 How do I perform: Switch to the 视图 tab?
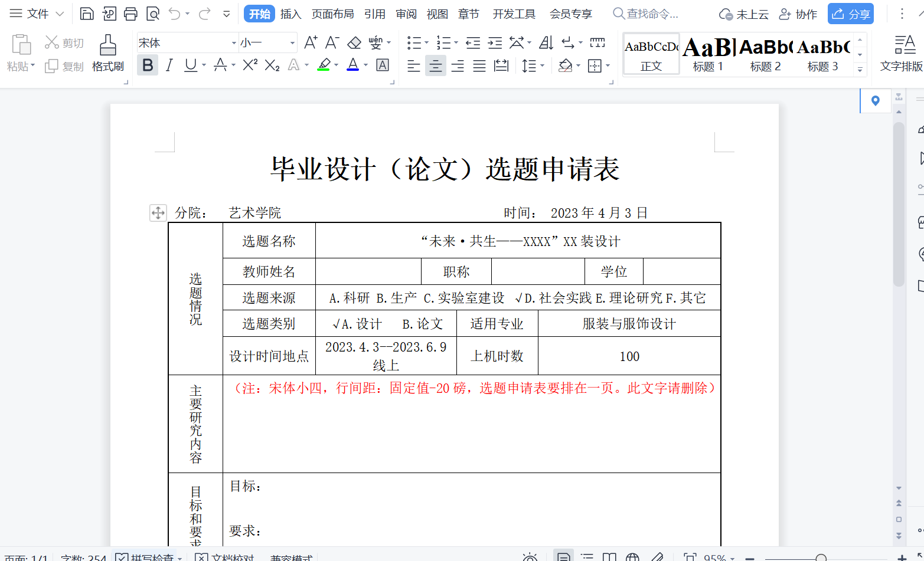[437, 14]
